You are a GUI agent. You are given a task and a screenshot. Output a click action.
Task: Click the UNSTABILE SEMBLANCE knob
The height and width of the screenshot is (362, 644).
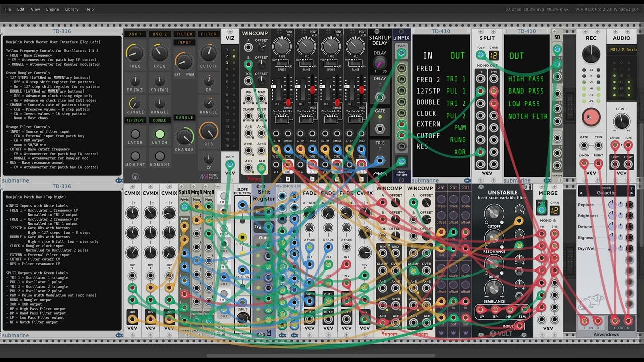tap(494, 288)
